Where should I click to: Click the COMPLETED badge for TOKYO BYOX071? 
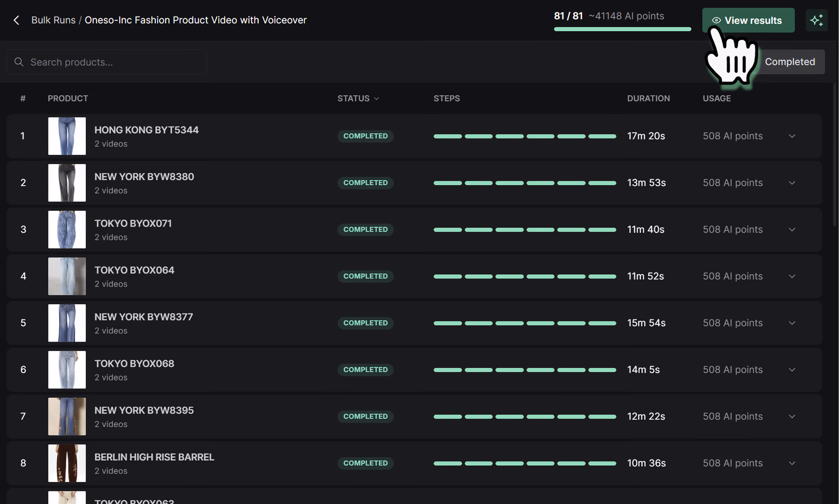tap(365, 229)
